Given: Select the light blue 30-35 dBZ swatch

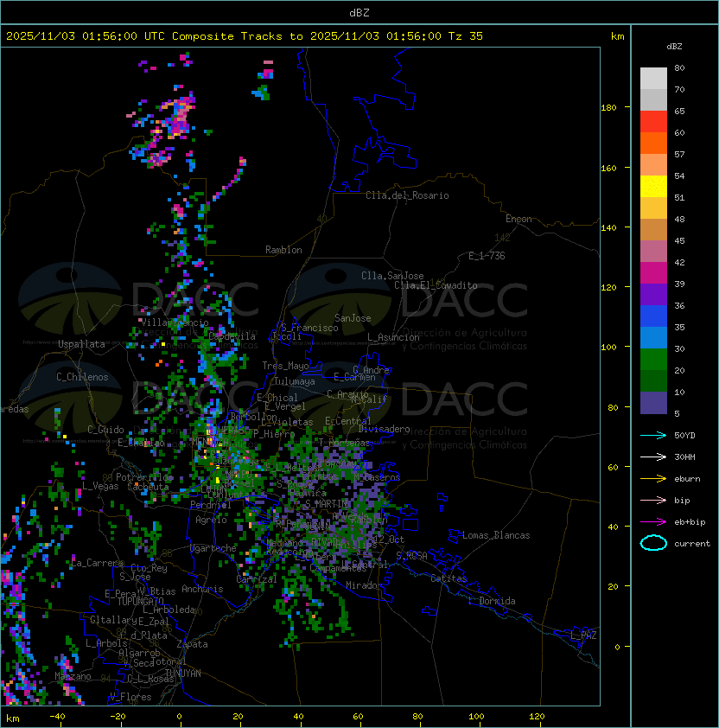Looking at the screenshot, I should [x=653, y=337].
